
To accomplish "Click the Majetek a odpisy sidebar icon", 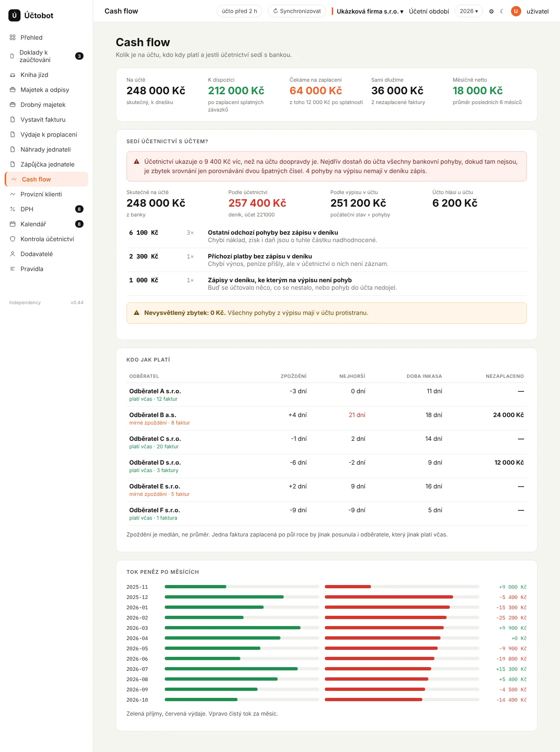I will pyautogui.click(x=13, y=90).
